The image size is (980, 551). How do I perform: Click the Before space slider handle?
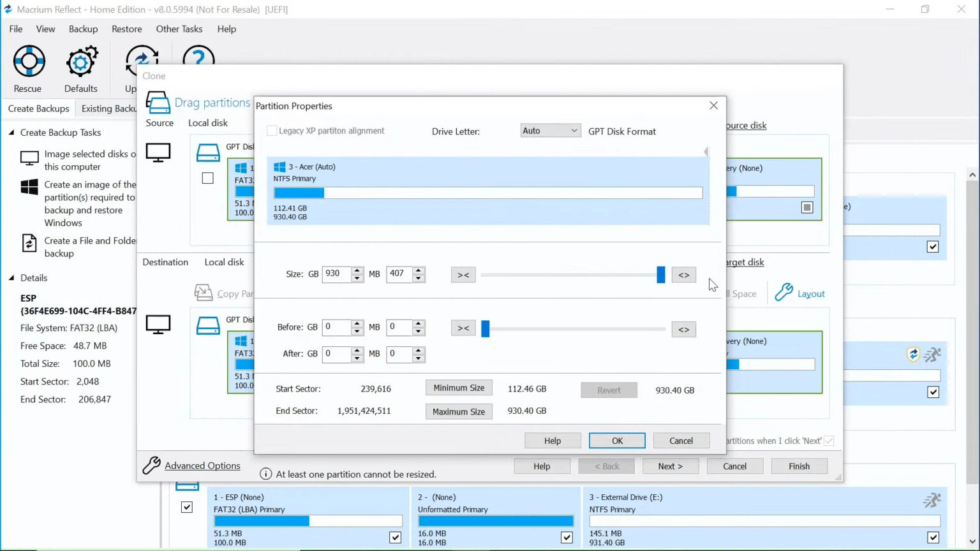(485, 329)
